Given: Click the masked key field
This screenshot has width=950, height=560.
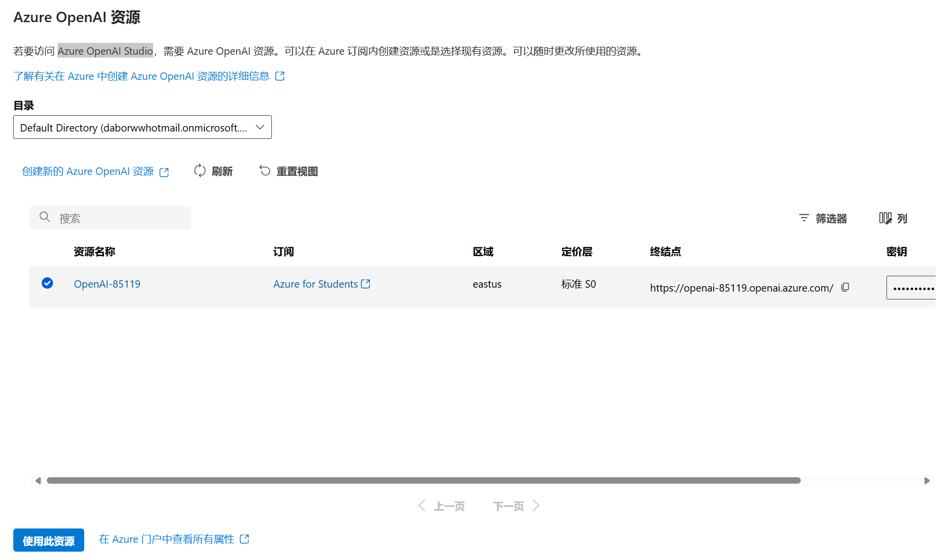Looking at the screenshot, I should coord(911,288).
